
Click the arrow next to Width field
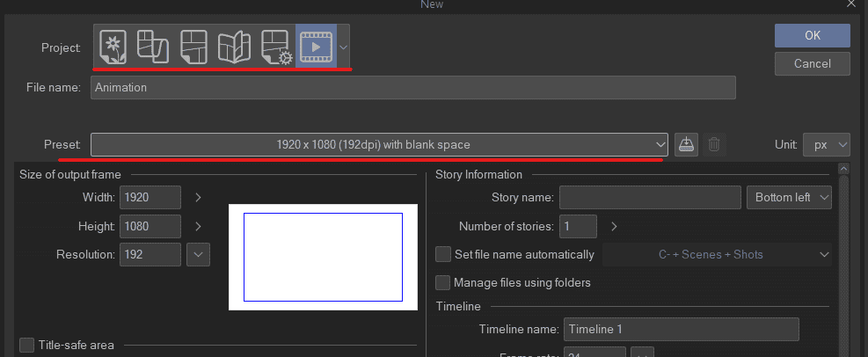tap(198, 198)
